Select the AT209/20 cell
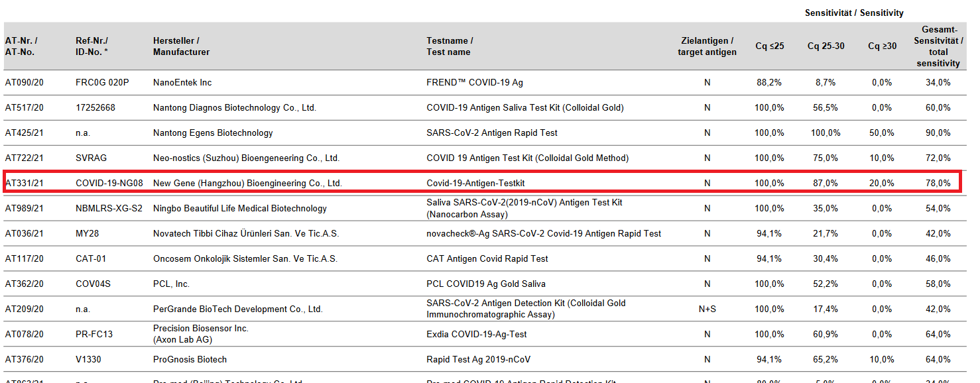Image resolution: width=980 pixels, height=383 pixels. pos(25,309)
